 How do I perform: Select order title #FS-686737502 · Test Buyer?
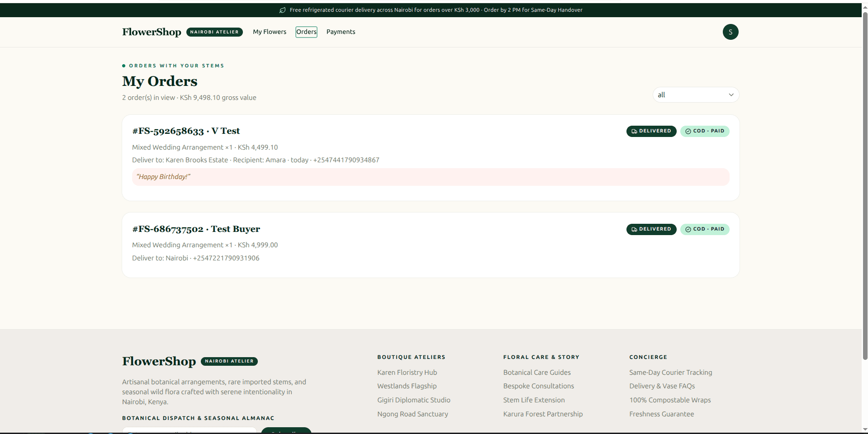(196, 229)
